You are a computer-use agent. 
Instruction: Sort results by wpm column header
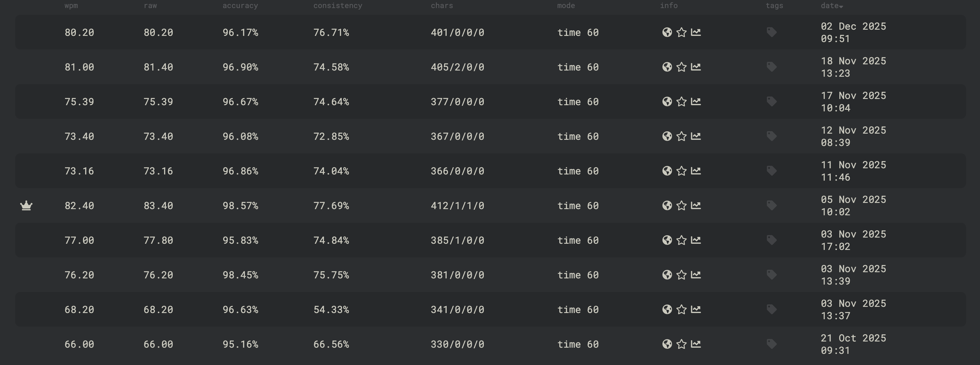point(71,6)
